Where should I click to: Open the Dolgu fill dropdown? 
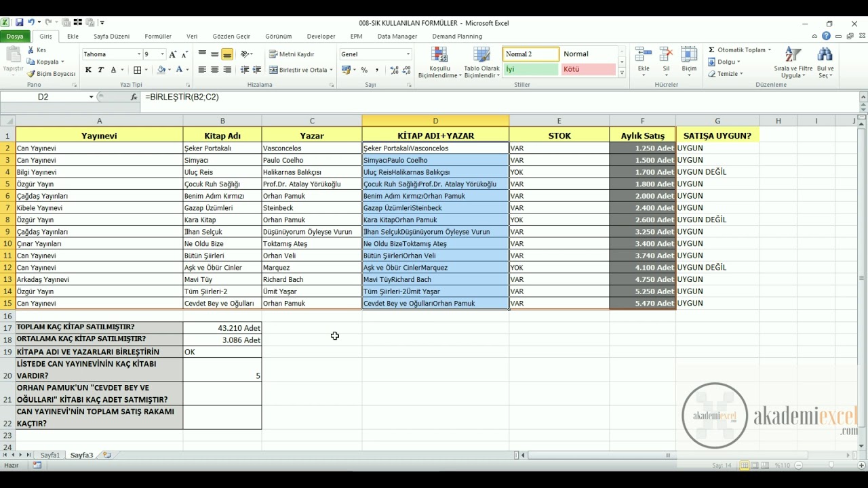[724, 62]
